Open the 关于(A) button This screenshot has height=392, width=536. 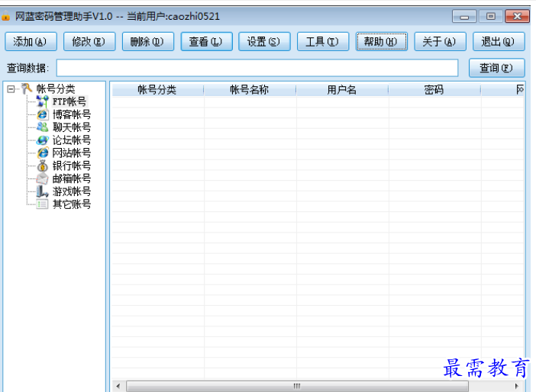pyautogui.click(x=440, y=42)
